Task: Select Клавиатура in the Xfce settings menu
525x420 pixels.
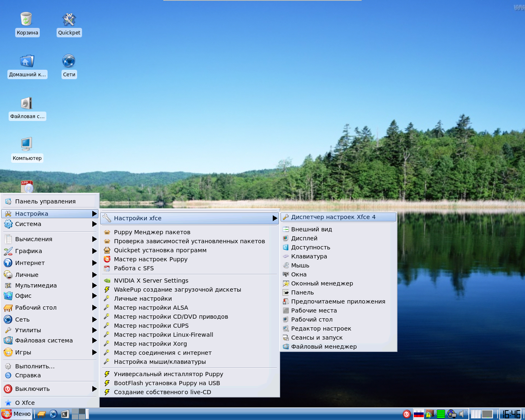Action: (x=309, y=256)
